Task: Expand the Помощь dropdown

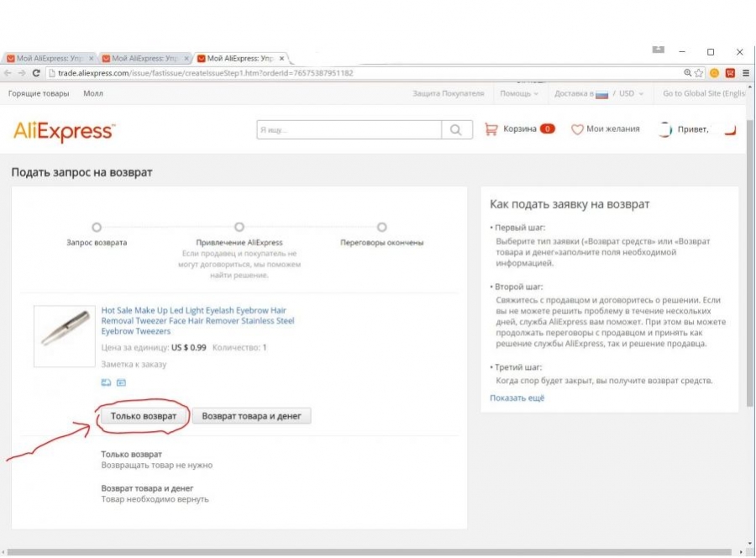Action: pyautogui.click(x=519, y=93)
